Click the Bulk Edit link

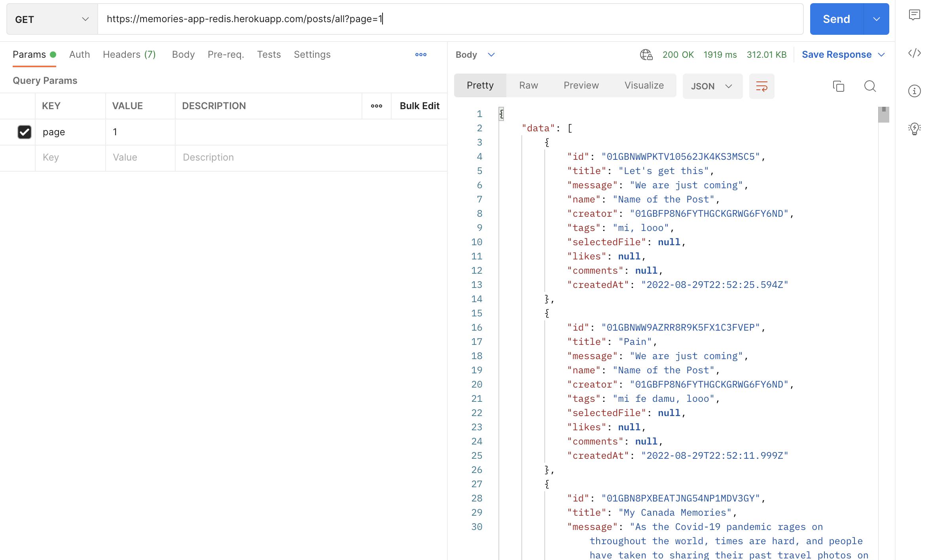(x=419, y=106)
